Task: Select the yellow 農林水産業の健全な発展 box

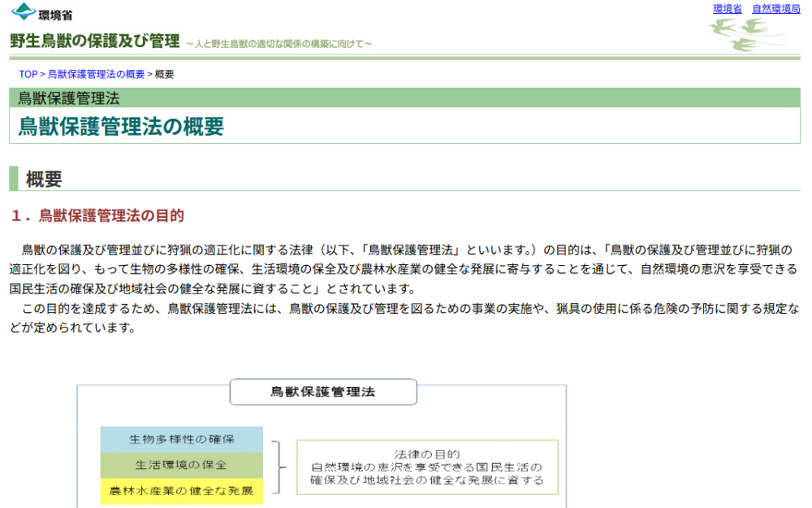Action: tap(181, 492)
